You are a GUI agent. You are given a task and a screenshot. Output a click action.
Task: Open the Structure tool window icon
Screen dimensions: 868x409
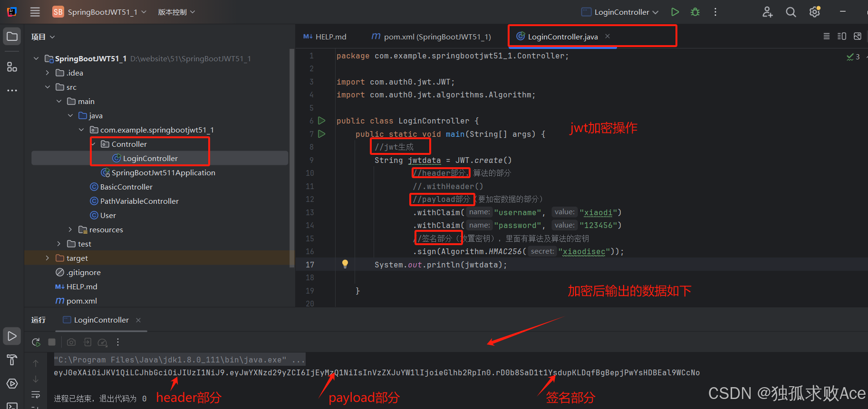(12, 67)
